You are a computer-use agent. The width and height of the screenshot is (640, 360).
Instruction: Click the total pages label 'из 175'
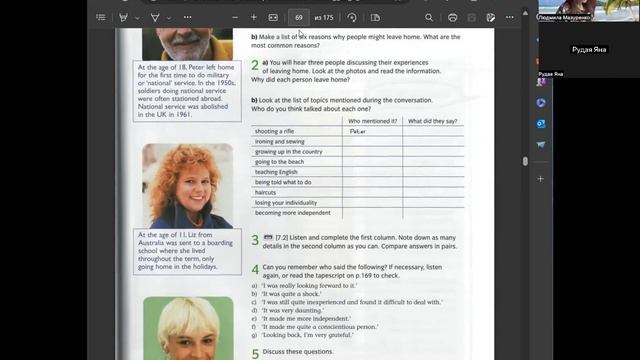tap(324, 18)
